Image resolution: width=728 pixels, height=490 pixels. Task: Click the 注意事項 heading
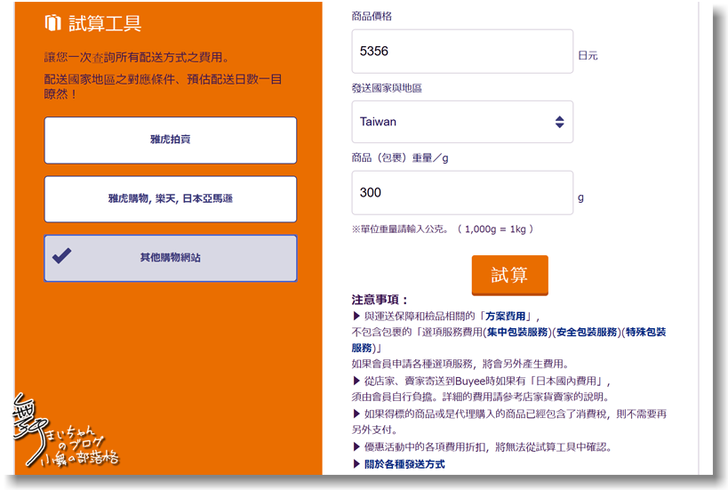pyautogui.click(x=380, y=300)
